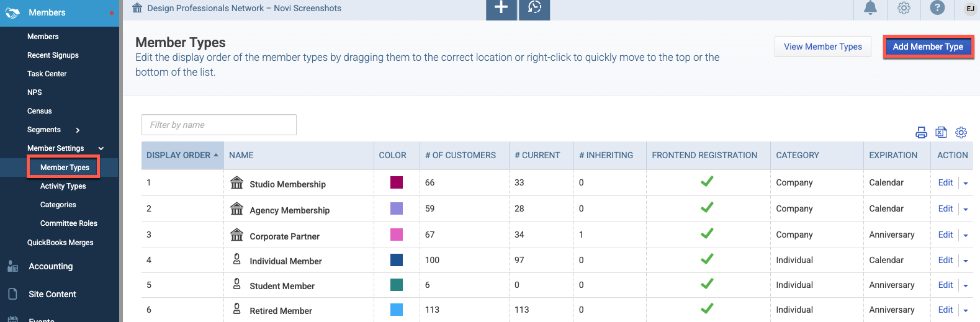Click Corporate Partner pink color swatch
This screenshot has width=980, height=322.
point(397,235)
